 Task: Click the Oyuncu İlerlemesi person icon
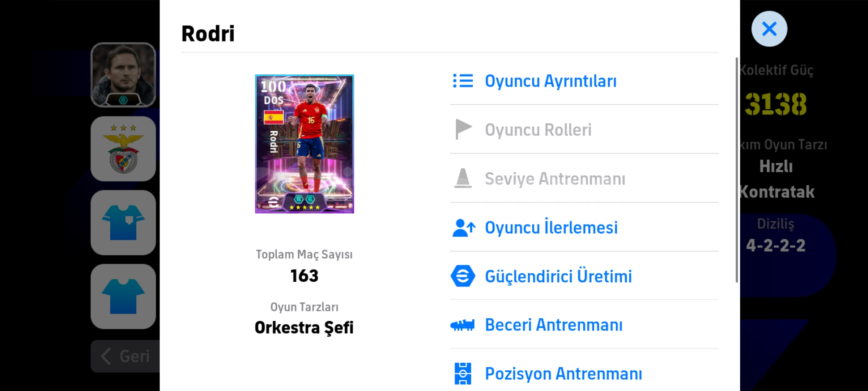pos(463,228)
